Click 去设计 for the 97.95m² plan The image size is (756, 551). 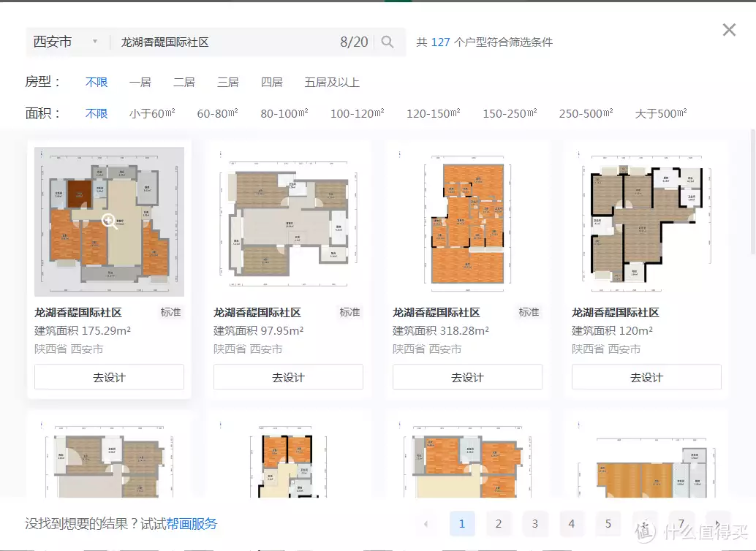pos(288,377)
